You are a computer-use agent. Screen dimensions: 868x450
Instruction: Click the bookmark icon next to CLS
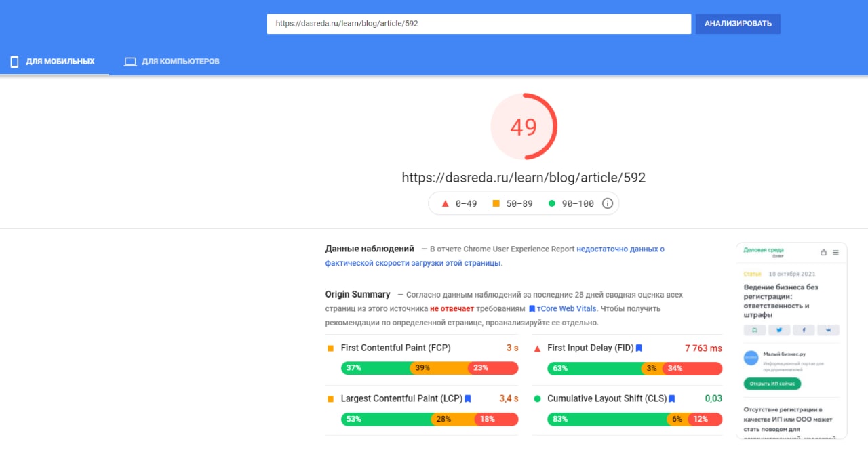[x=672, y=399]
